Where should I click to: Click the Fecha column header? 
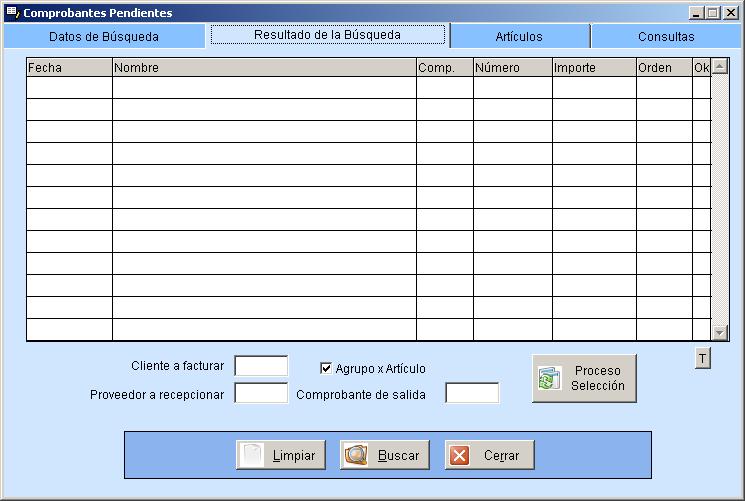click(x=69, y=68)
